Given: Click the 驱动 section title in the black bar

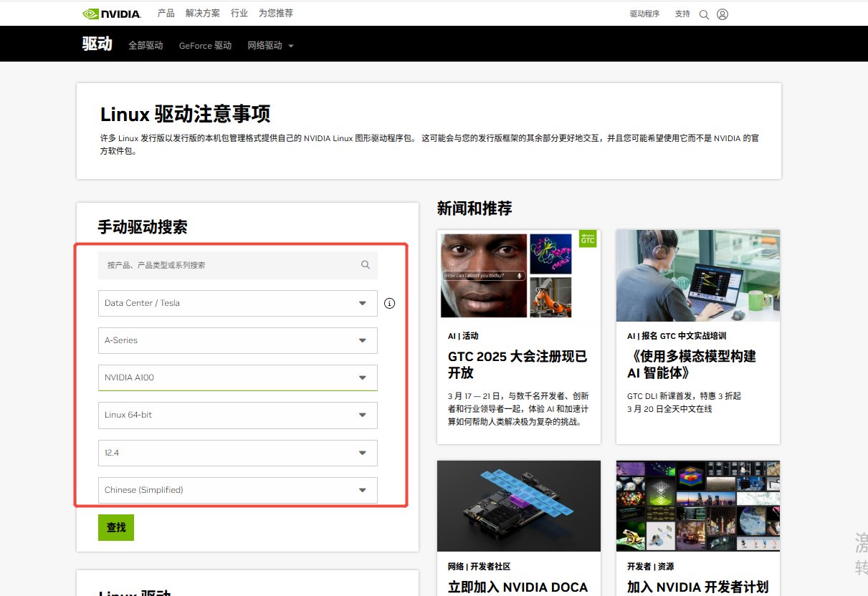Looking at the screenshot, I should click(x=97, y=44).
